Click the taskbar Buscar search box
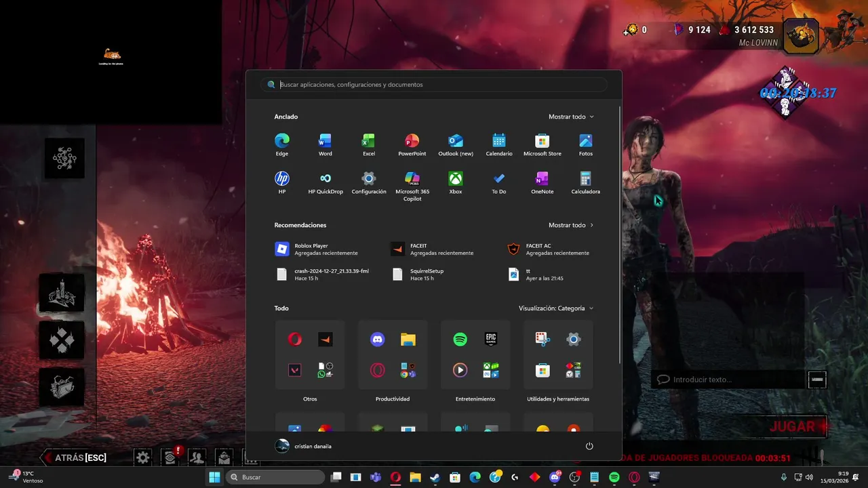Image resolution: width=868 pixels, height=488 pixels. 276,477
